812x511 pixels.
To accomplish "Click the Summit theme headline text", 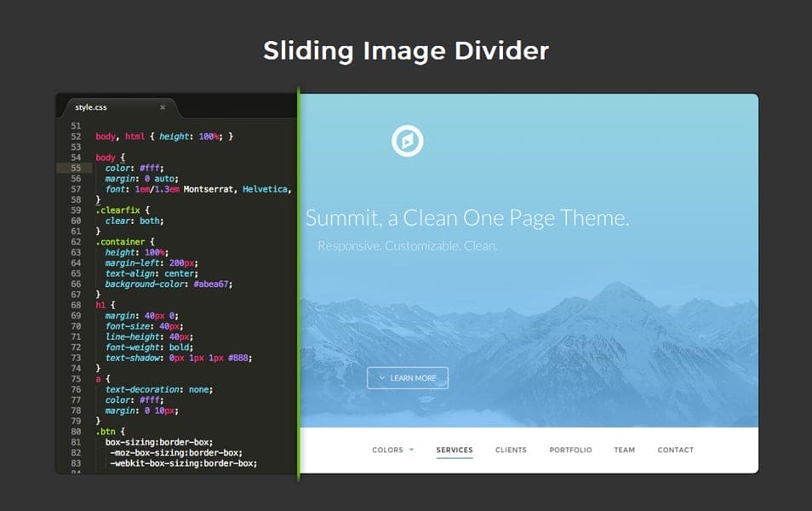I will (x=469, y=217).
